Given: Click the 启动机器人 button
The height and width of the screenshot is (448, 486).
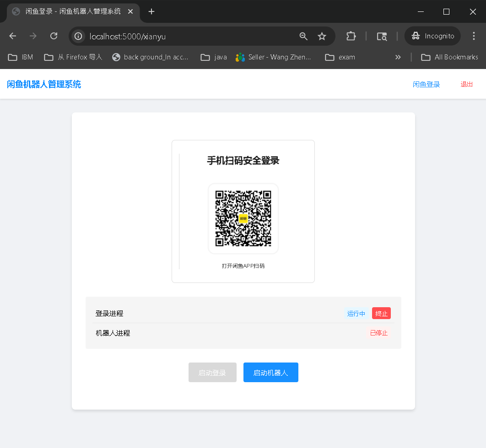Looking at the screenshot, I should click(x=270, y=372).
